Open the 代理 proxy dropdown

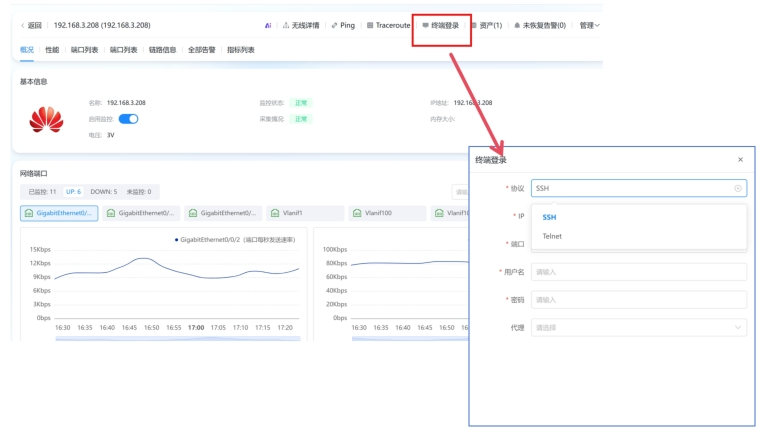click(x=639, y=328)
